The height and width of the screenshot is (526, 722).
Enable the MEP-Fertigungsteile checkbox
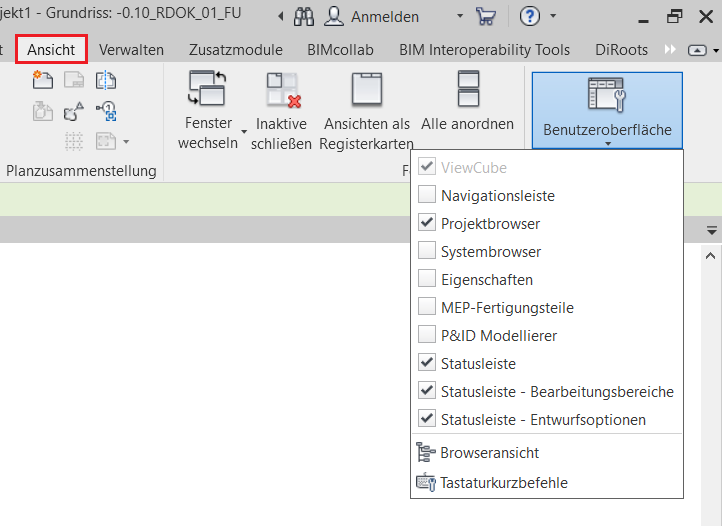(x=427, y=306)
